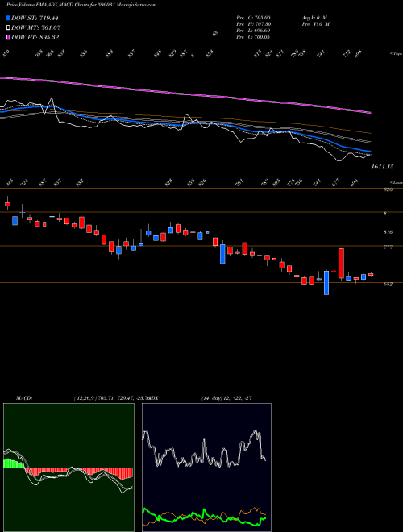Click the 'MACD:' panel label

(23, 398)
